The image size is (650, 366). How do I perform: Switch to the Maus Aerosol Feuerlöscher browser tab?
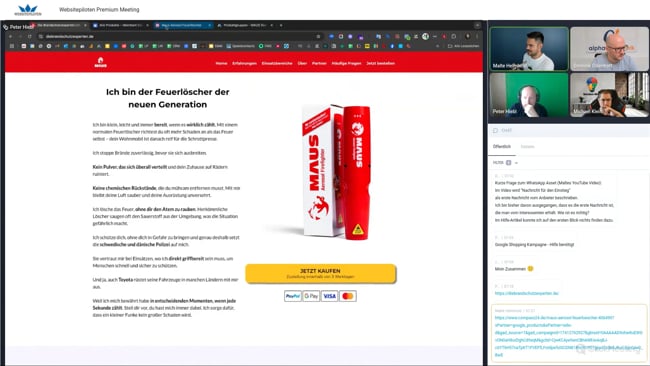coord(184,25)
